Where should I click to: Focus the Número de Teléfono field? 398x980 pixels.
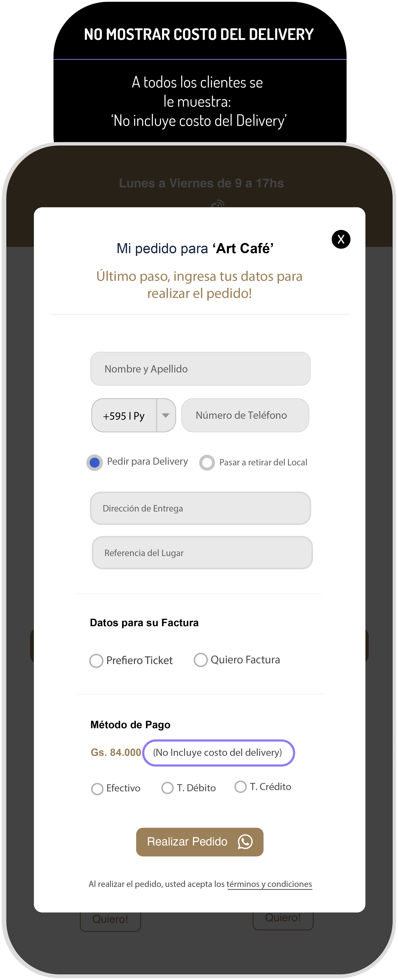tap(245, 415)
